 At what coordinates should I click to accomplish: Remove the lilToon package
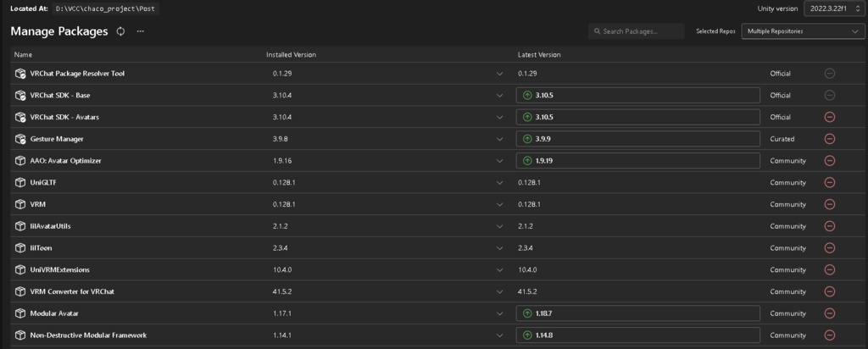pos(829,248)
